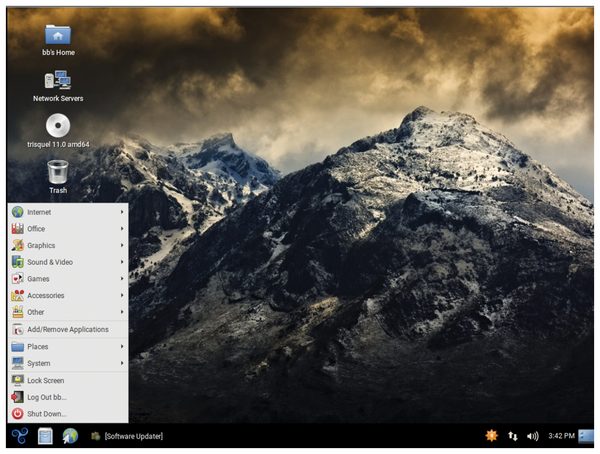Click the Lock Screen menu icon
The height and width of the screenshot is (454, 600).
18,380
